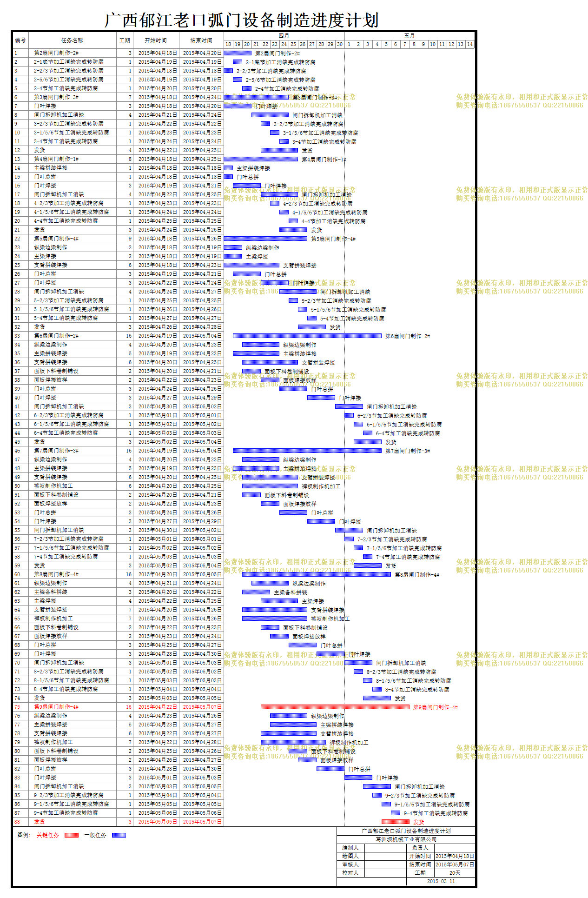
Task: Select row 63 task name 主梁焊接
Action: click(45, 601)
